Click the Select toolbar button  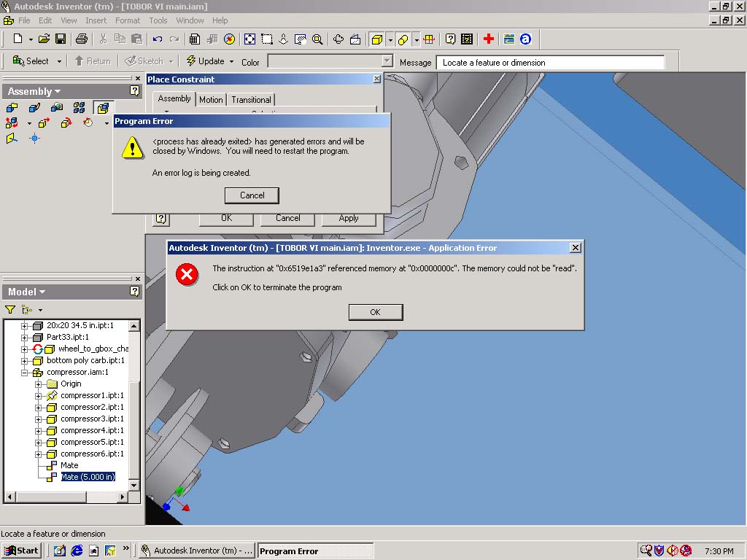pyautogui.click(x=30, y=61)
